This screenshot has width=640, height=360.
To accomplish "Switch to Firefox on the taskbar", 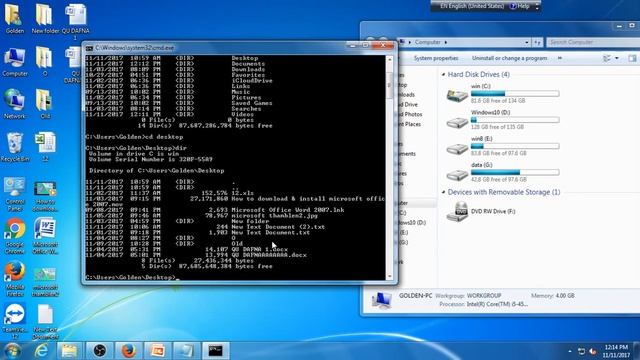I will tap(128, 351).
